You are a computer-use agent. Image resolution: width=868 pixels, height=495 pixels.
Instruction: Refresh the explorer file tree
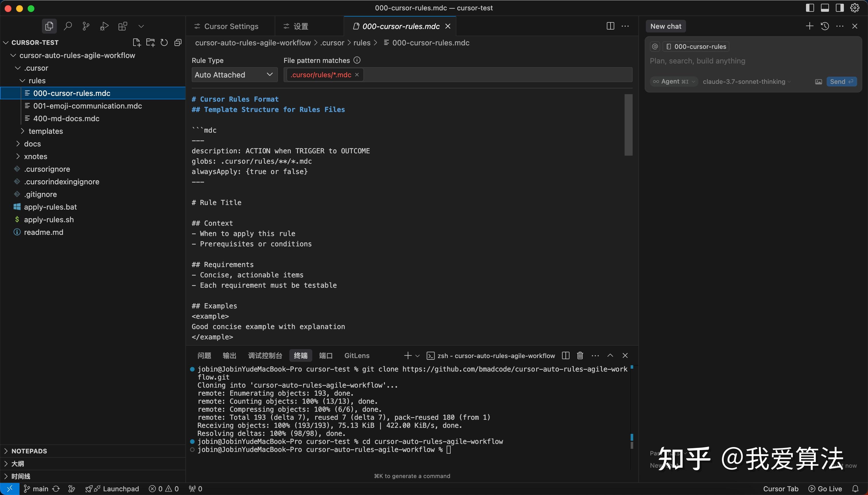pyautogui.click(x=164, y=42)
